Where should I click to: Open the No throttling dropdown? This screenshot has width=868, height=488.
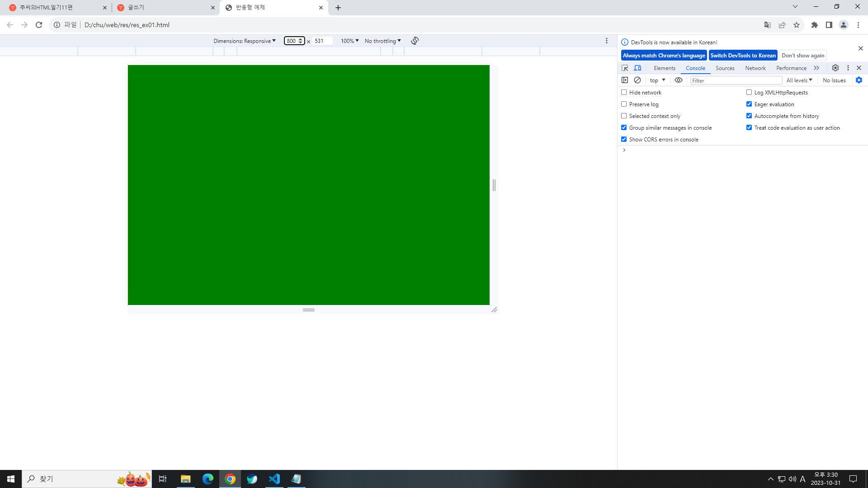coord(382,41)
